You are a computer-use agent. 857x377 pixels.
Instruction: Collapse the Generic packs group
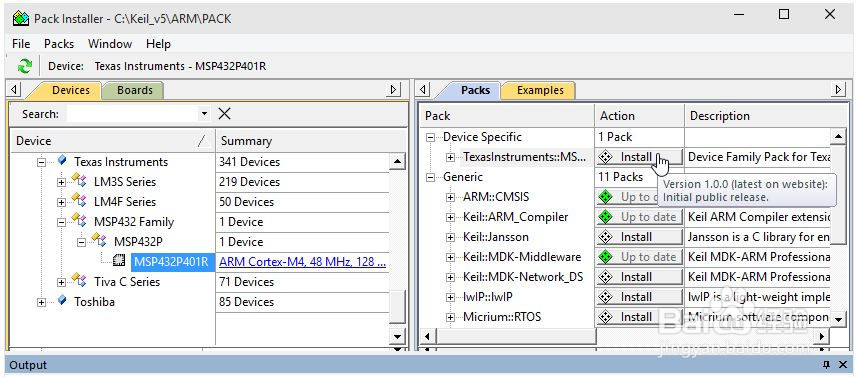pyautogui.click(x=431, y=177)
